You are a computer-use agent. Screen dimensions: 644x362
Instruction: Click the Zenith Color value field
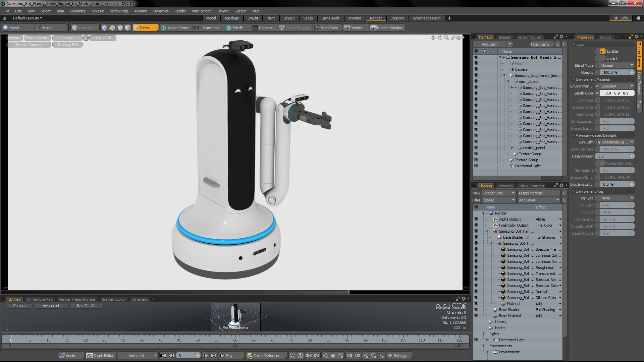pos(617,93)
